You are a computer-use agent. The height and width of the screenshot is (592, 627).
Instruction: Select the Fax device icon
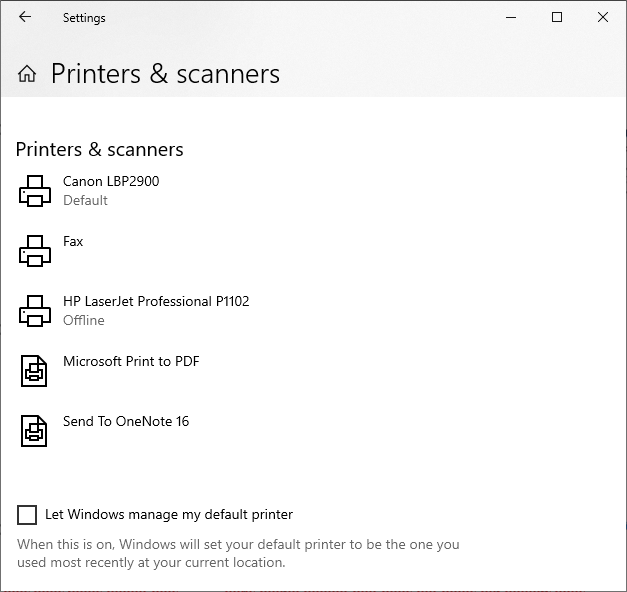[35, 251]
